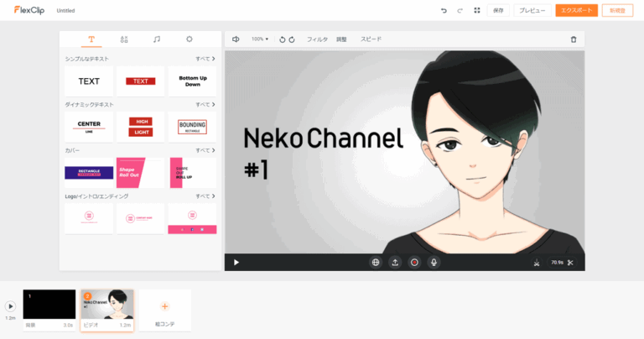Open the フィルタ menu

pyautogui.click(x=317, y=39)
